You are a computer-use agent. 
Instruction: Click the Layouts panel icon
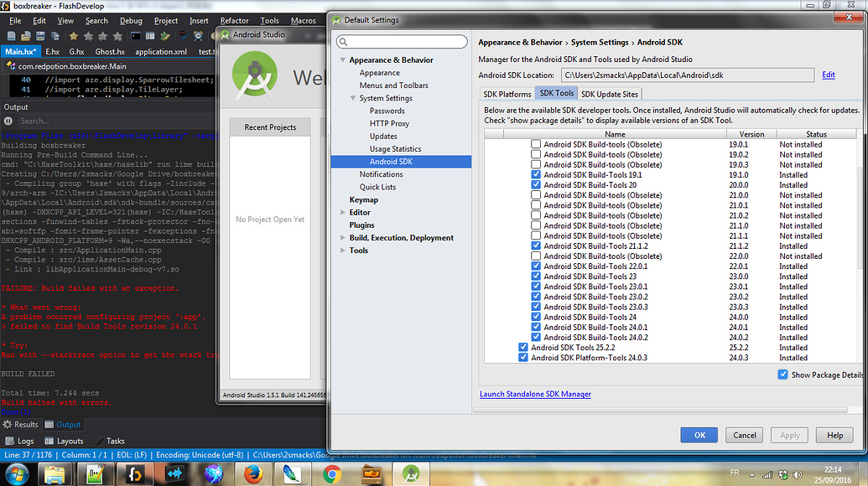49,442
